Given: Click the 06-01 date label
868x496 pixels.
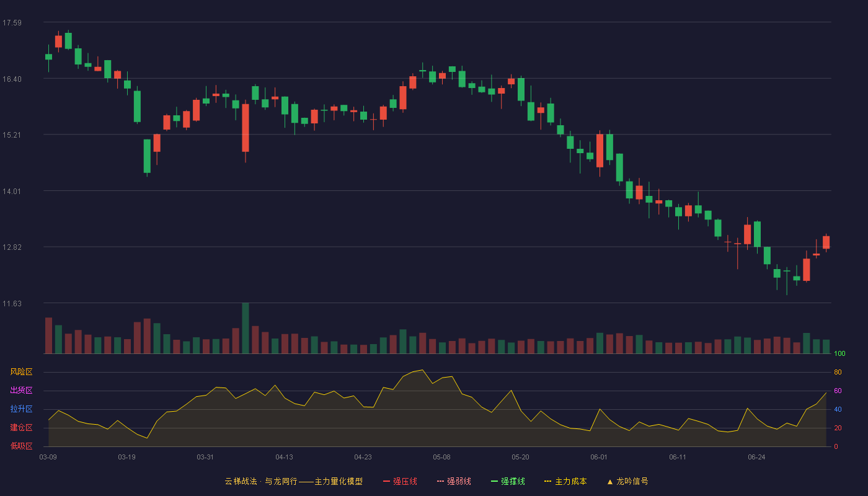Looking at the screenshot, I should click(599, 457).
